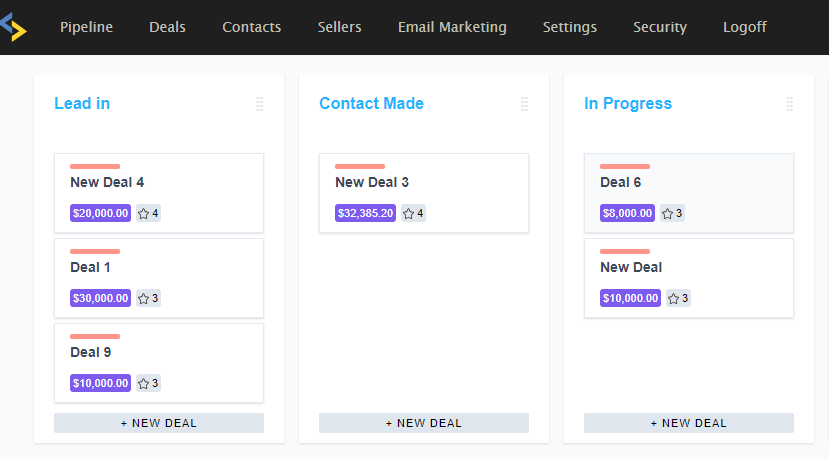Click the drag handle on In Progress column
The image size is (829, 459).
coord(789,104)
